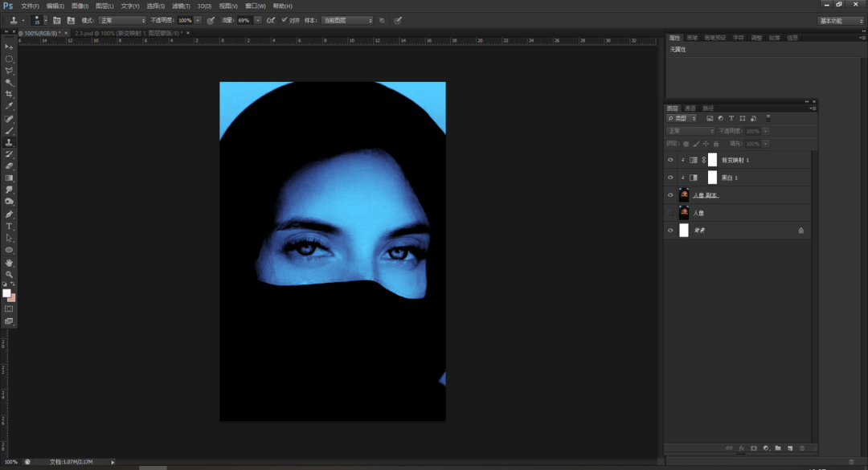Image resolution: width=868 pixels, height=470 pixels.
Task: Select the Healing Brush tool
Action: click(9, 119)
